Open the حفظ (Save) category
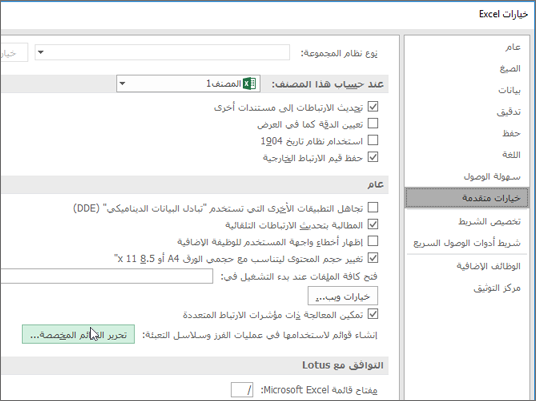The width and height of the screenshot is (536, 401). [511, 133]
